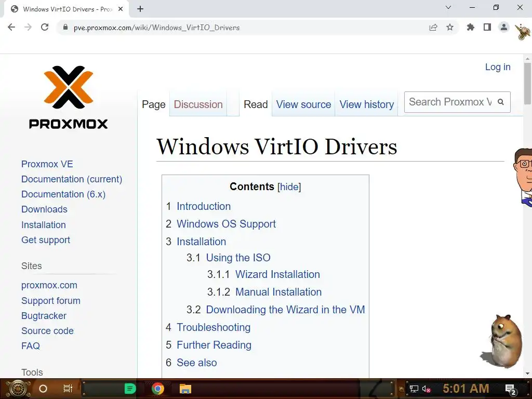This screenshot has width=532, height=399.
Task: Open Google Chrome from taskbar
Action: coord(158,389)
